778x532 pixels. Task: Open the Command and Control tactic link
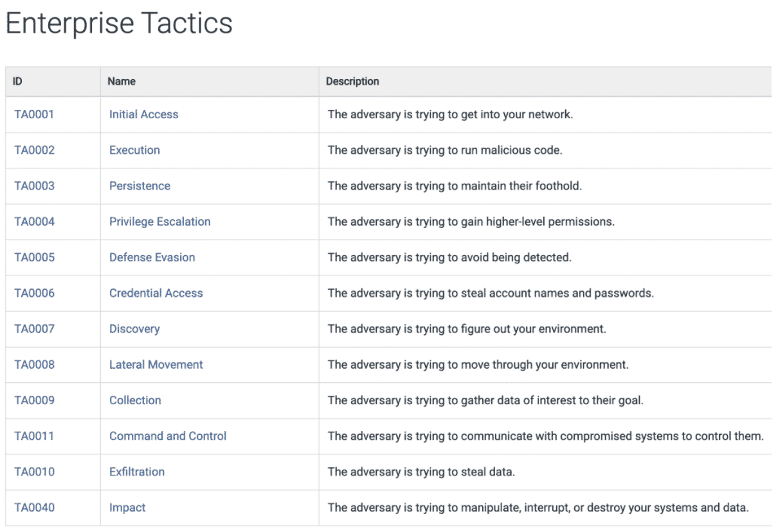[168, 436]
